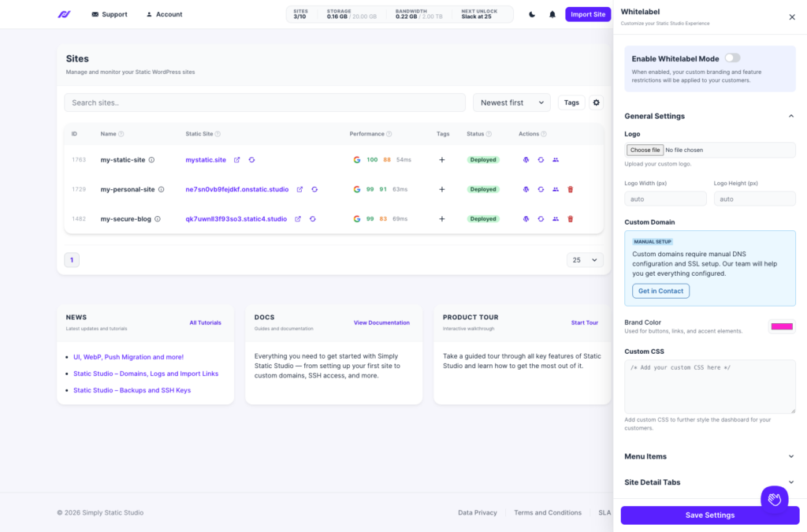The image size is (807, 532).
Task: Open Brand Color magenta swatch picker
Action: [x=782, y=326]
